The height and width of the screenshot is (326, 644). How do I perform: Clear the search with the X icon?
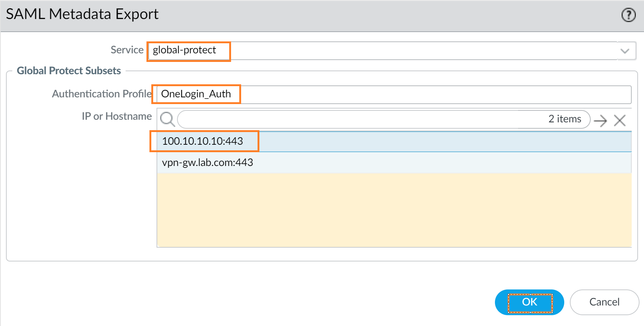tap(620, 120)
